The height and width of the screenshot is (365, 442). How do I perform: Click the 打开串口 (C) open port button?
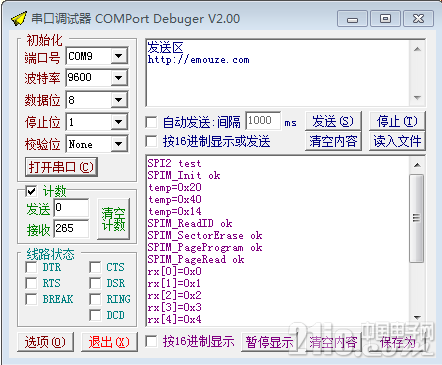pos(61,167)
